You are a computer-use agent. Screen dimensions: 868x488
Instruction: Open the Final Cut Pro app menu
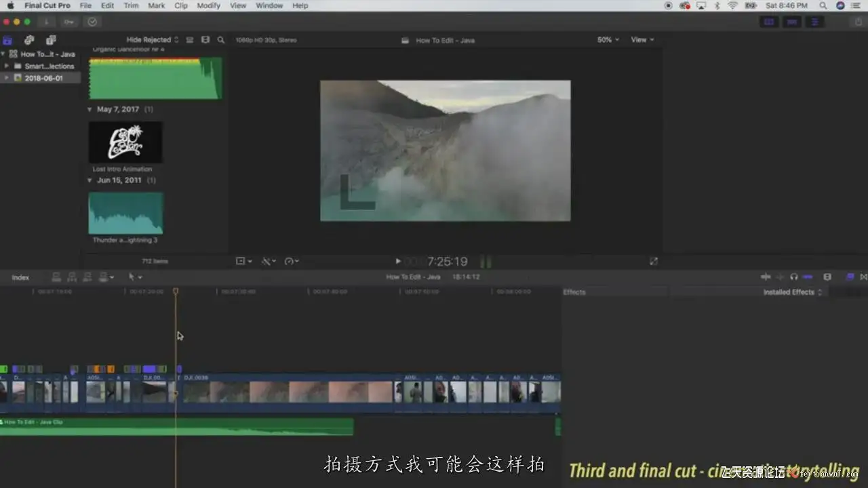[47, 5]
